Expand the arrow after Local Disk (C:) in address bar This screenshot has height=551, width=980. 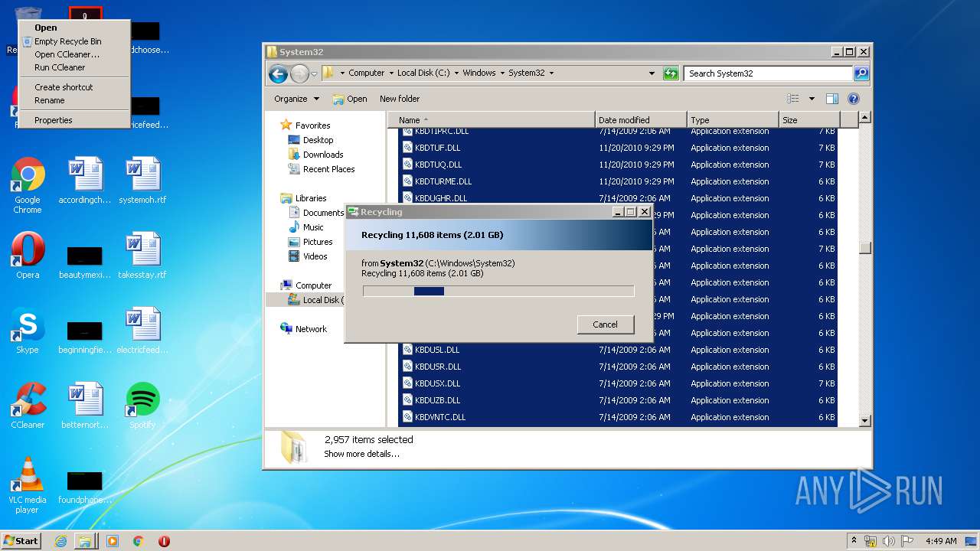coord(456,73)
